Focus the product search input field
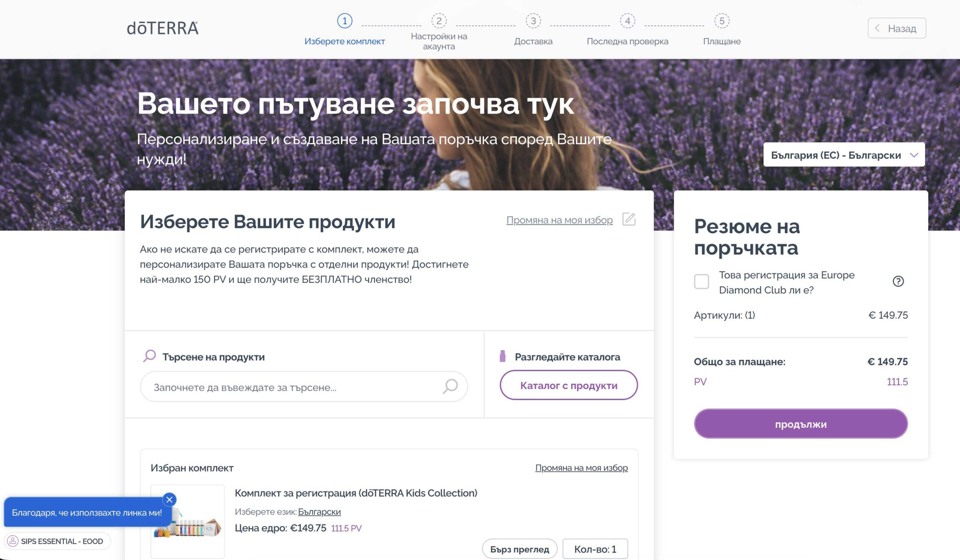 tap(304, 387)
